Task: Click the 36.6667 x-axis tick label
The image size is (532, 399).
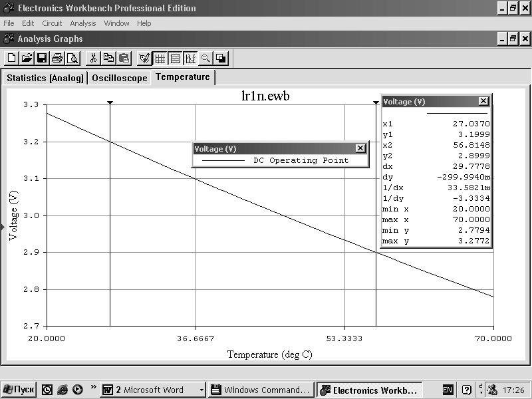Action: (x=196, y=338)
